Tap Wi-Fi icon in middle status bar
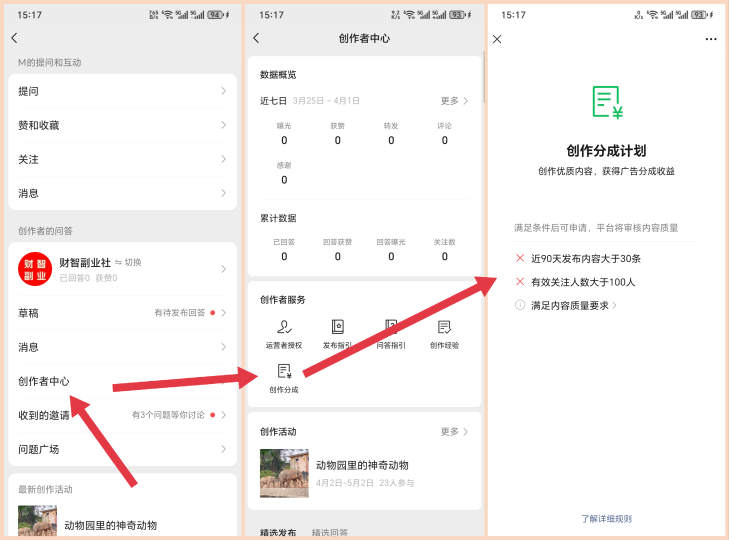 pyautogui.click(x=409, y=15)
